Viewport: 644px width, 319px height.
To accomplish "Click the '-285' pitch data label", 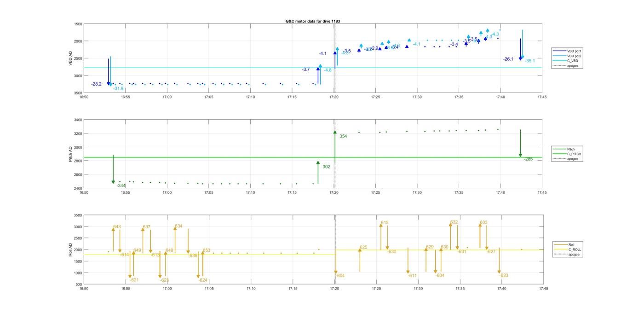I will [x=528, y=159].
